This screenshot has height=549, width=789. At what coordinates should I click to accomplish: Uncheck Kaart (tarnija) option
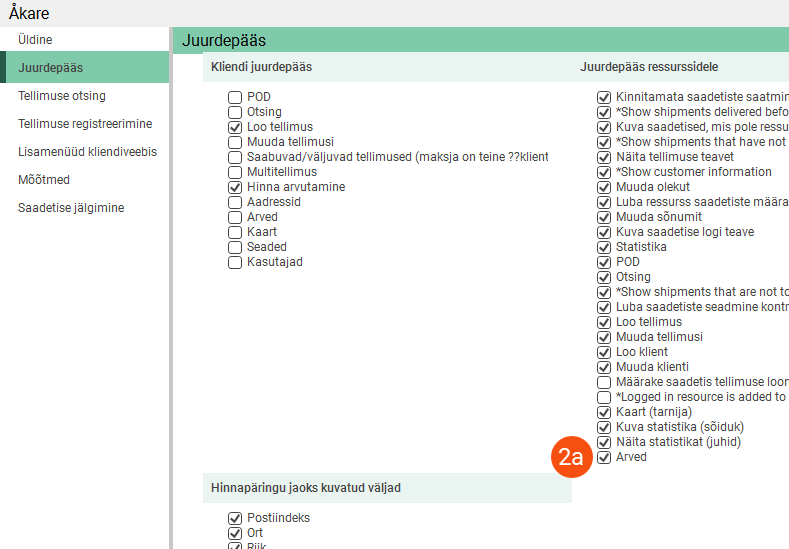(x=604, y=412)
